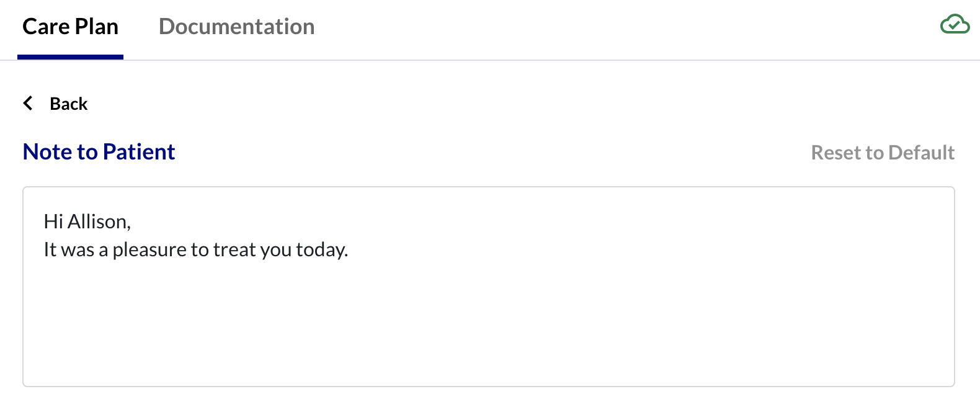
Task: Place cursor on the 'Hi Allison,' line
Action: pos(87,222)
